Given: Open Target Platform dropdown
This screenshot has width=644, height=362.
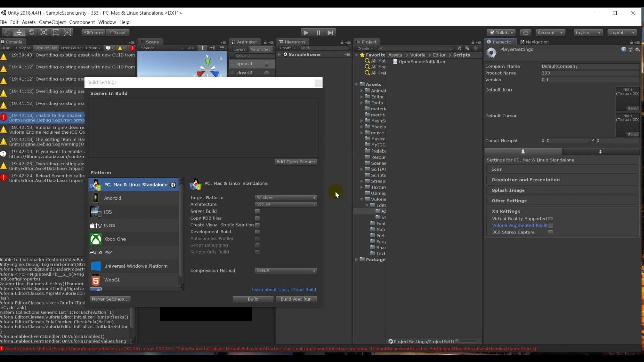Looking at the screenshot, I should coord(286,198).
